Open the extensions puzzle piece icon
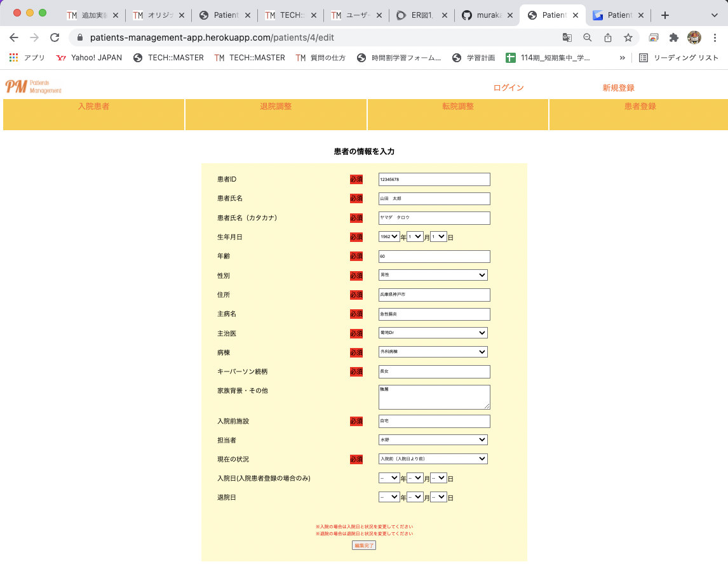This screenshot has width=728, height=569. pos(674,37)
